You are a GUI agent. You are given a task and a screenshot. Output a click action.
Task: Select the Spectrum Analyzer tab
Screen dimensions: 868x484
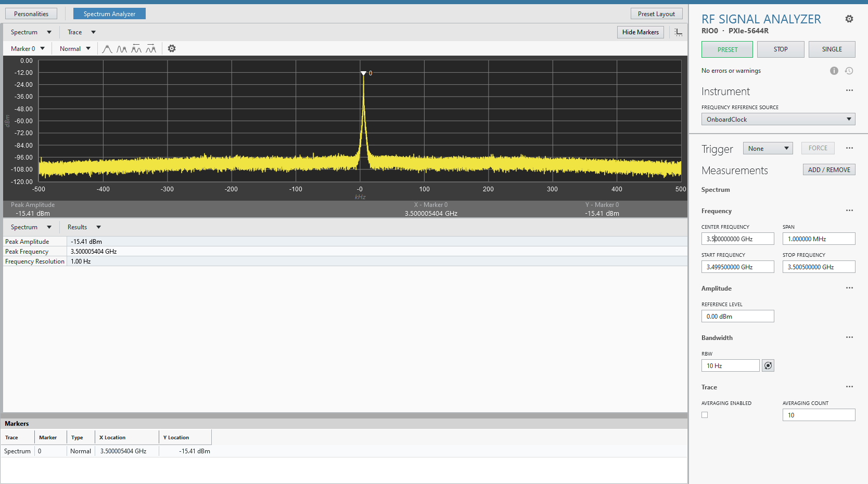coord(109,14)
